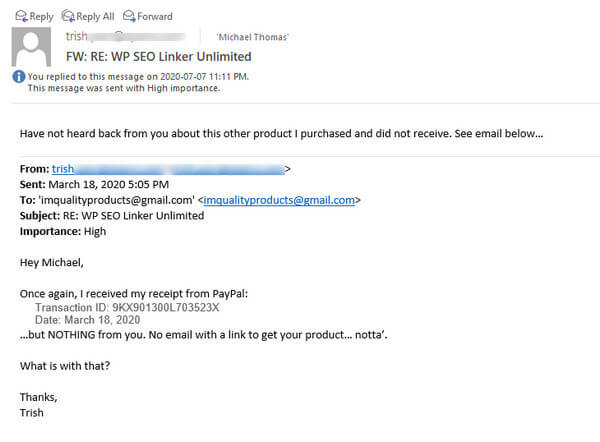Click the Reply envelope icon
The width and height of the screenshot is (600, 442).
[x=21, y=16]
